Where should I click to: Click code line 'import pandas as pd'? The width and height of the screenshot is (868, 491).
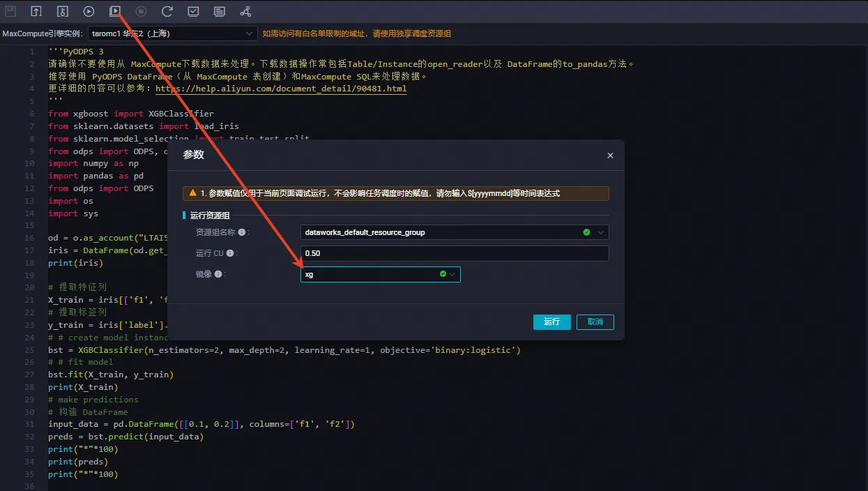(96, 176)
